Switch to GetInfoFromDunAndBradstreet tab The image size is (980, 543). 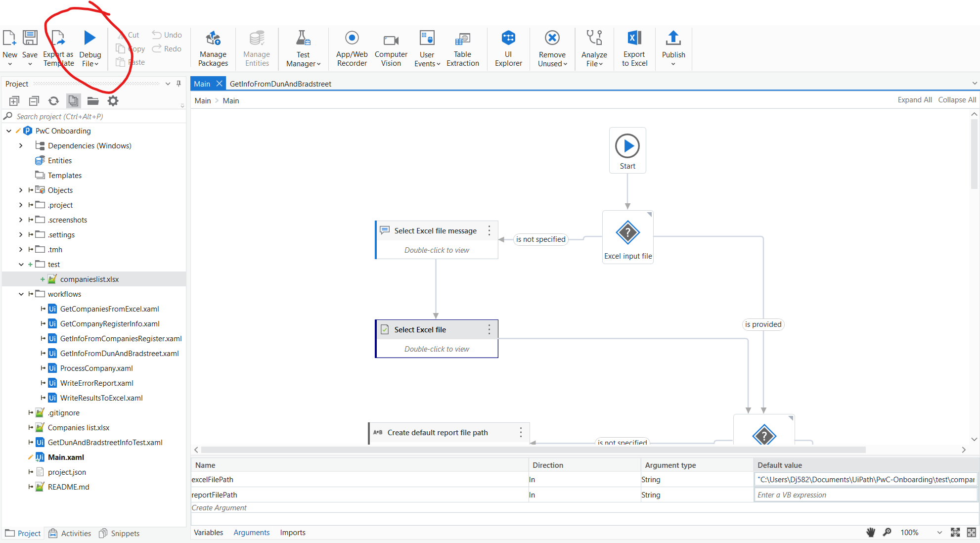pos(280,84)
